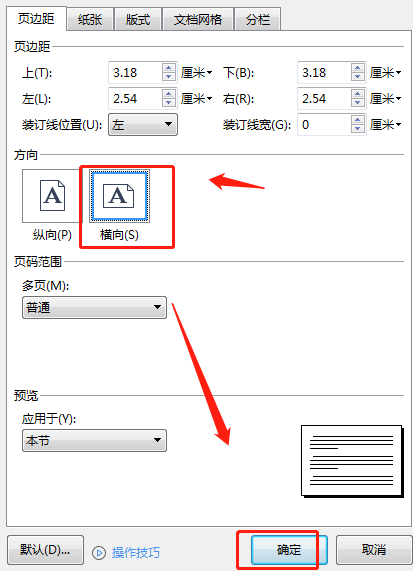
Task: Increase the gutter width 装订线宽(G) value
Action: [x=357, y=120]
